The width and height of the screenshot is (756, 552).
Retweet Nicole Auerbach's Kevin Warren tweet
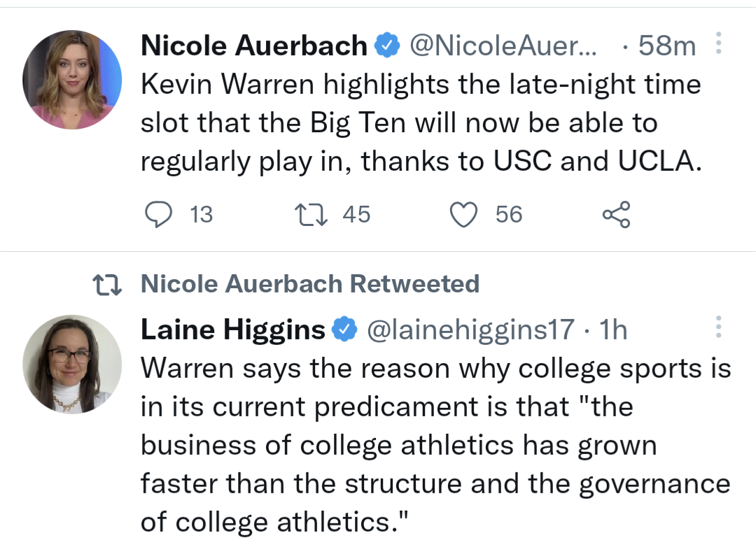[311, 214]
